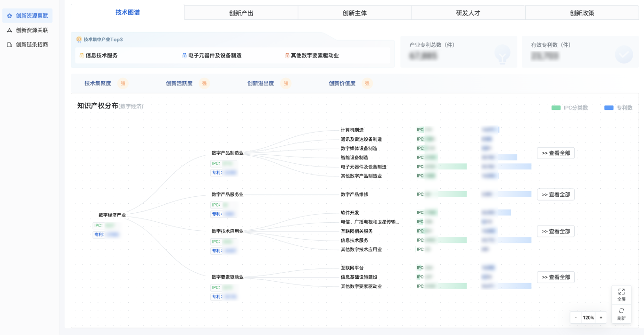Open the 研发人才 tab
This screenshot has height=335, width=644.
pos(468,13)
